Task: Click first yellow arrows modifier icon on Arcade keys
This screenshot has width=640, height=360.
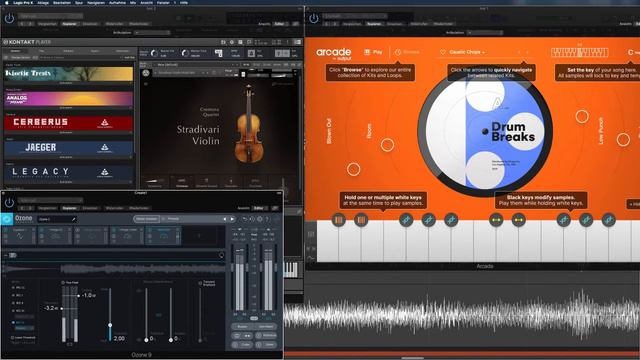Action: pyautogui.click(x=496, y=220)
